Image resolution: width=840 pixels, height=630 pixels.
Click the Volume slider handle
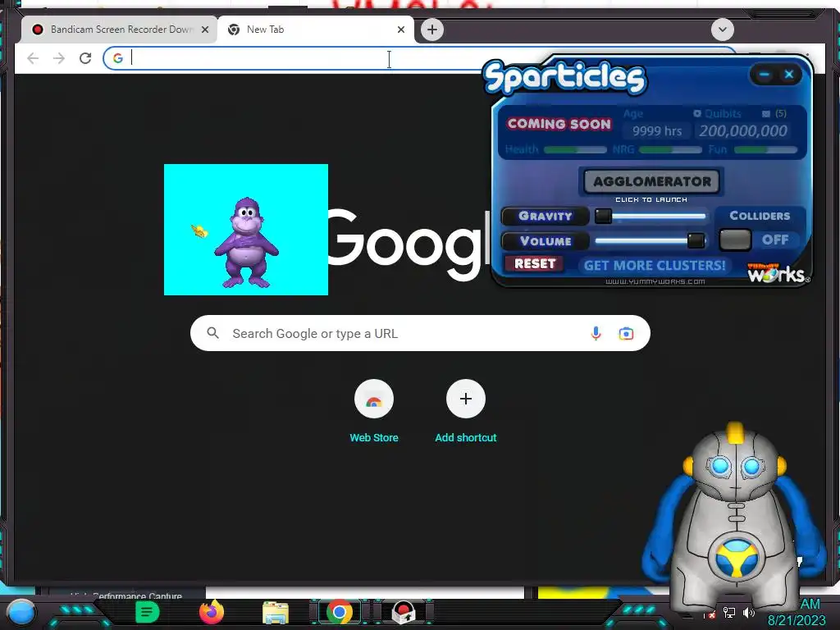tap(696, 240)
